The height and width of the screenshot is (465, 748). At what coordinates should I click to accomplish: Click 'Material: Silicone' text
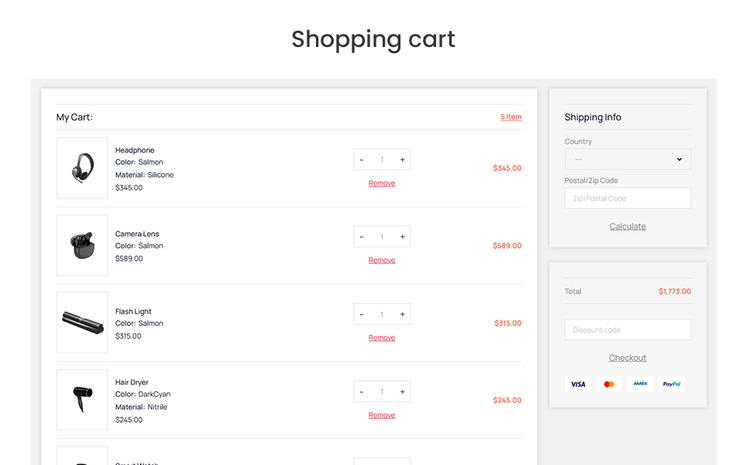coord(144,175)
